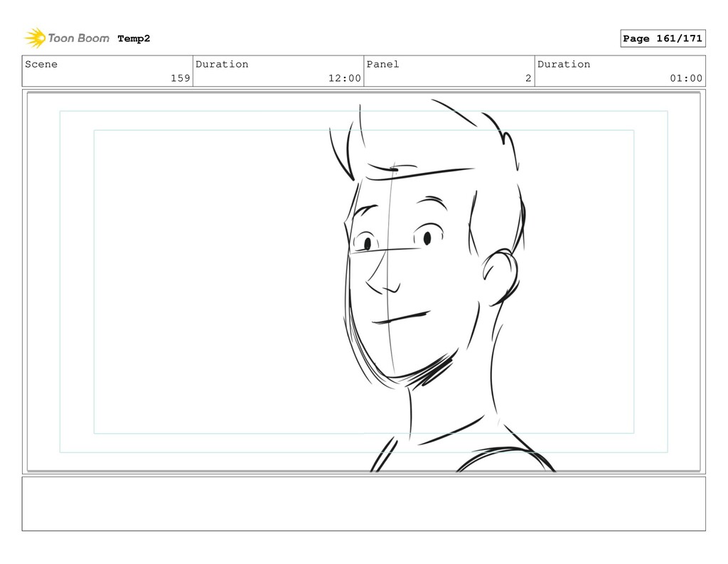
Task: Click the 'Page 161/171' page indicator
Action: coord(663,38)
